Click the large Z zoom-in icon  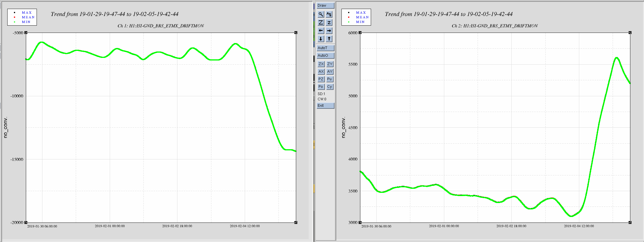(x=321, y=22)
